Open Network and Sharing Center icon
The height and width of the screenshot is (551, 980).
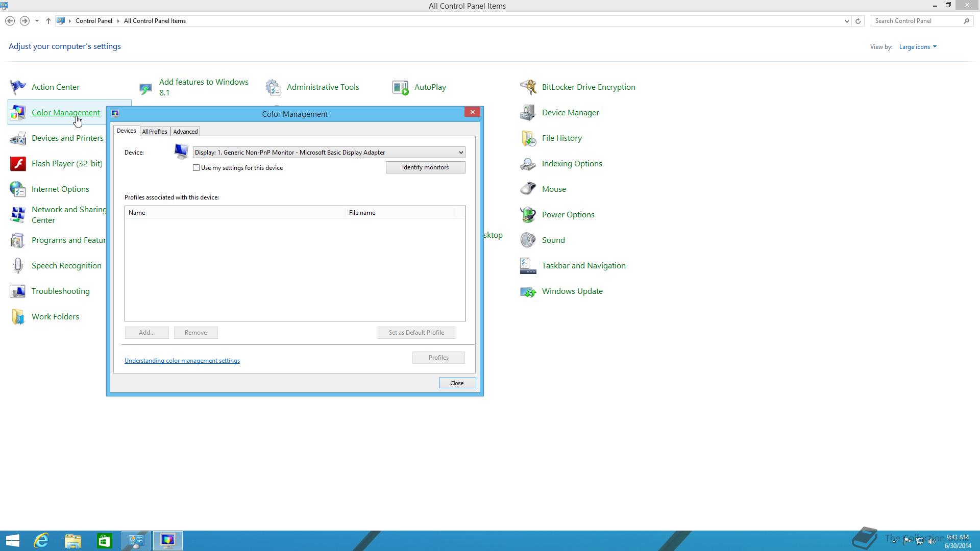tap(18, 215)
